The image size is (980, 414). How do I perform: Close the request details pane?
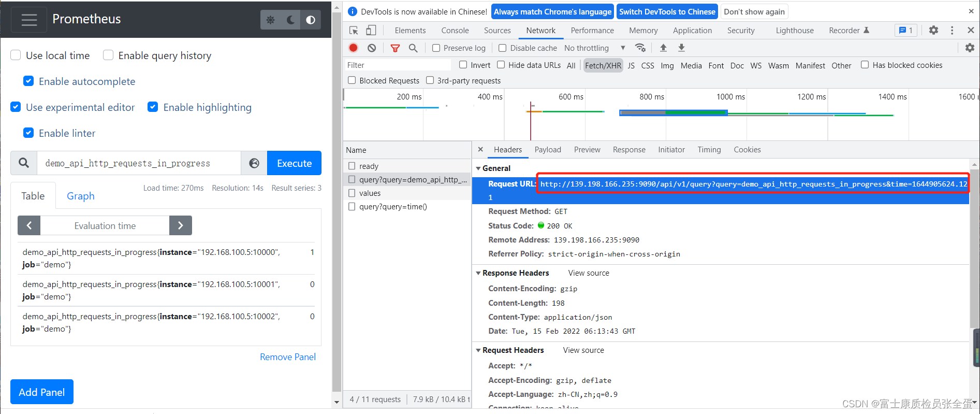(x=480, y=149)
